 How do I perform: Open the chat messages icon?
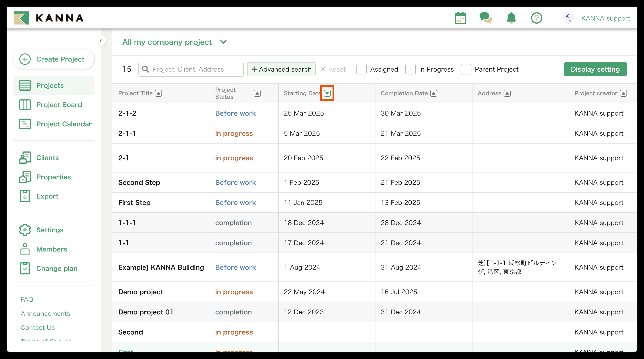point(485,18)
